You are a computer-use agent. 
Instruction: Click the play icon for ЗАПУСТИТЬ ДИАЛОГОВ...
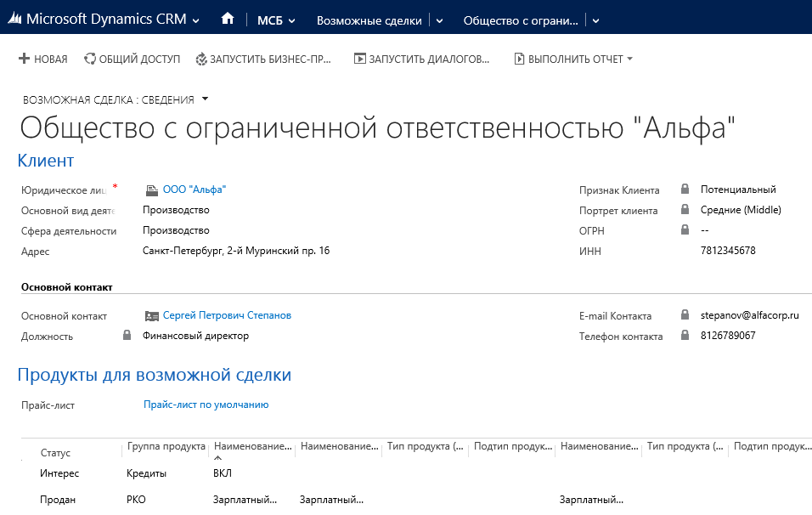point(360,59)
